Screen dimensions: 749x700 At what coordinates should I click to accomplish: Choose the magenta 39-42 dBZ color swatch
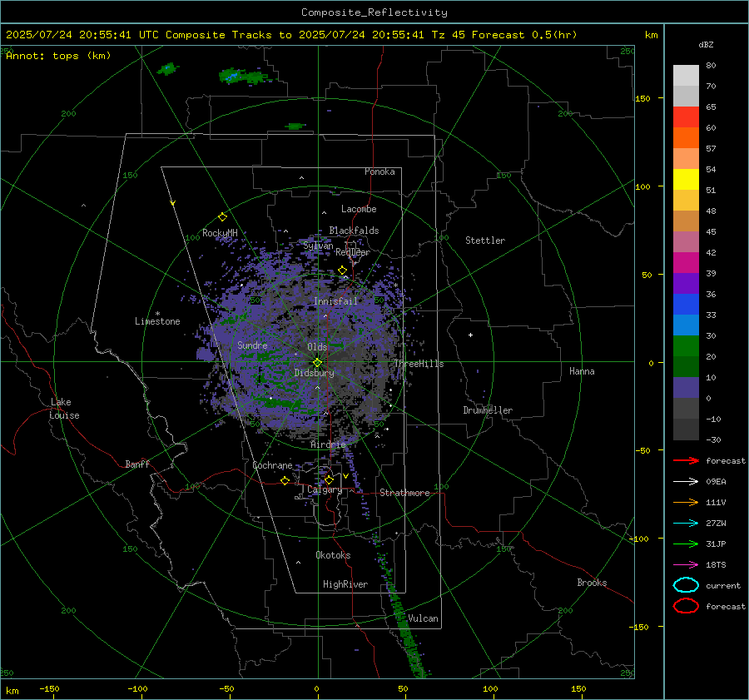686,262
